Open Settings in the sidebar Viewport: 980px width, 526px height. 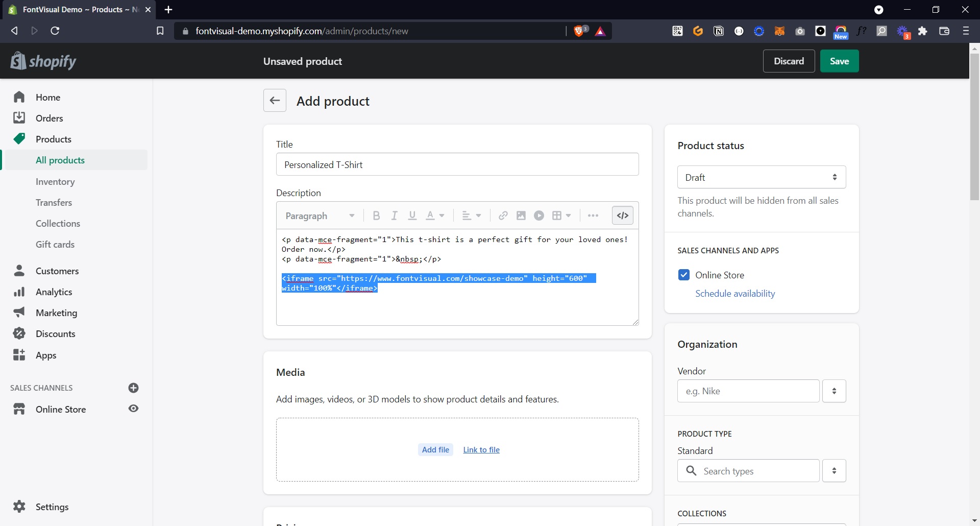(x=52, y=507)
